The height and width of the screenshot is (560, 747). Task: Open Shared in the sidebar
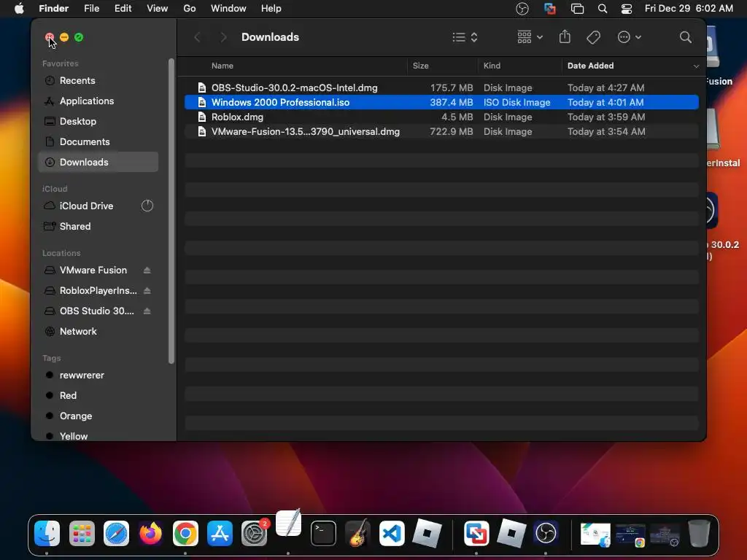(x=98, y=226)
